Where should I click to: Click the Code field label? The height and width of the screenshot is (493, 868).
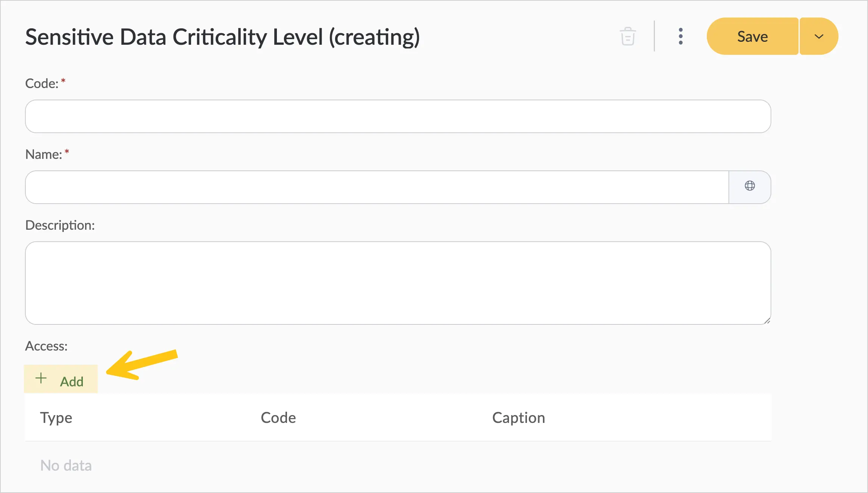click(42, 83)
